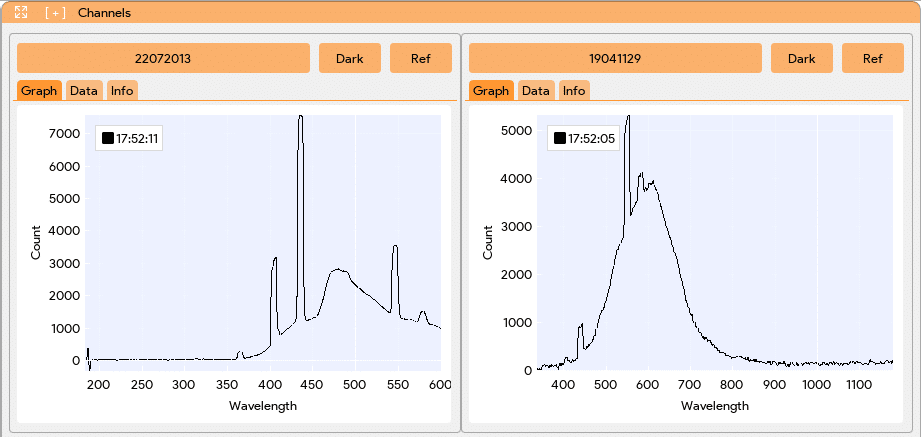Screen dimensions: 921x437
Task: Click the tallest spectrum peak in left graph
Action: (300, 116)
